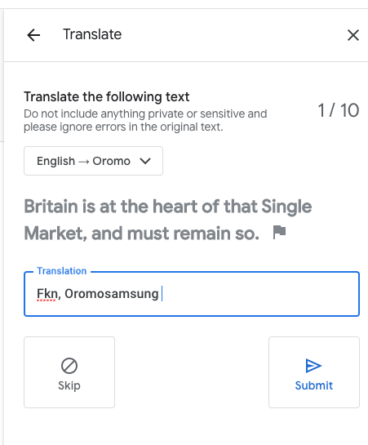Click the Submit paper-plane icon

pos(313,366)
